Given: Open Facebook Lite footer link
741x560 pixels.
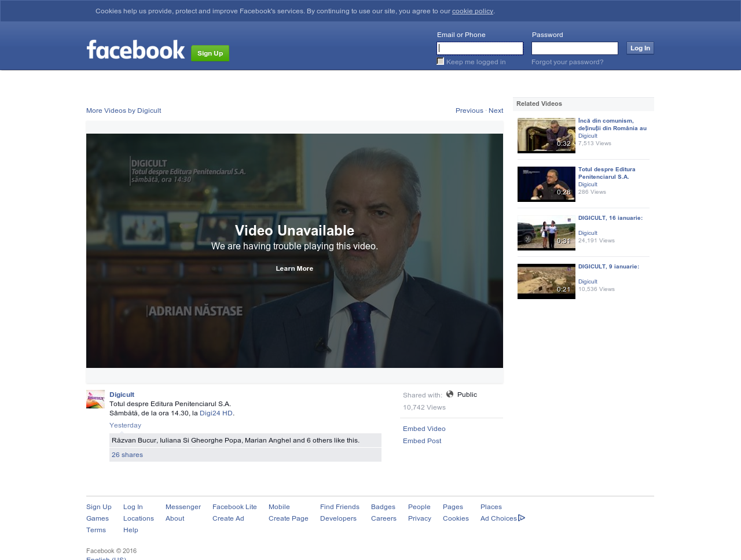Looking at the screenshot, I should (x=234, y=507).
